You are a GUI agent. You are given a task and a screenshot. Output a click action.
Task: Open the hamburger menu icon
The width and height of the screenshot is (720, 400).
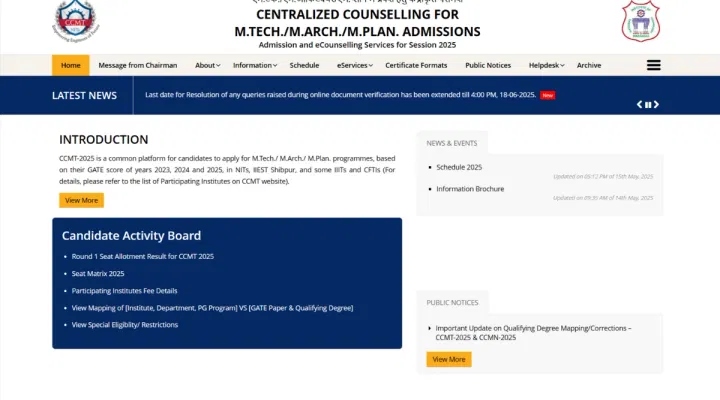[654, 65]
